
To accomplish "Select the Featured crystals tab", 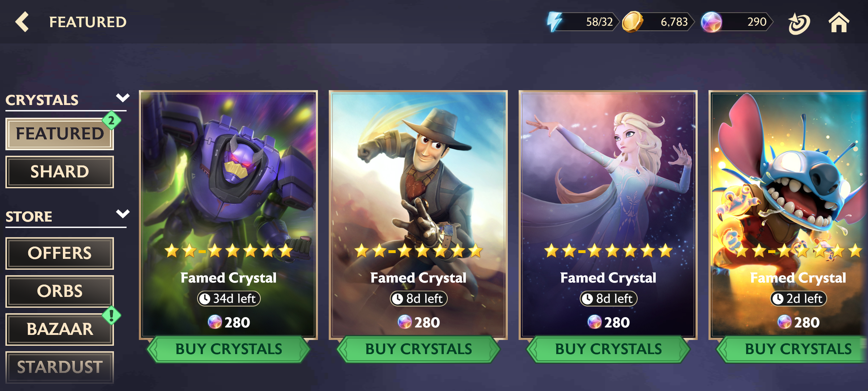I will [60, 134].
